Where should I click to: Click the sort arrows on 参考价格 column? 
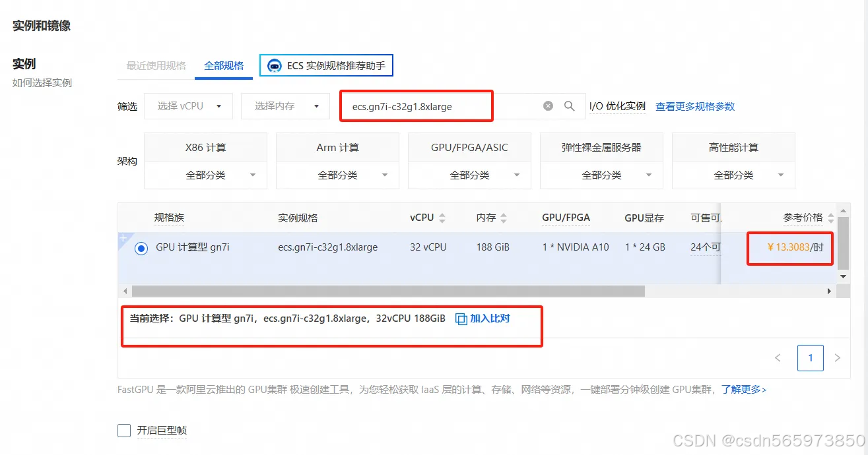click(830, 217)
